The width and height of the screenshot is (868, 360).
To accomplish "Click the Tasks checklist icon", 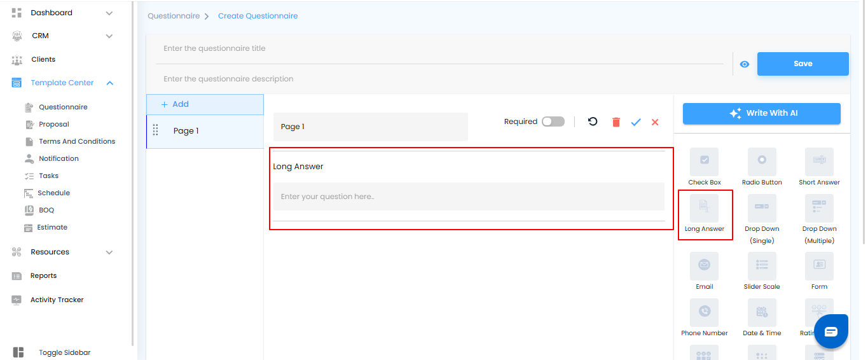I will click(x=29, y=176).
